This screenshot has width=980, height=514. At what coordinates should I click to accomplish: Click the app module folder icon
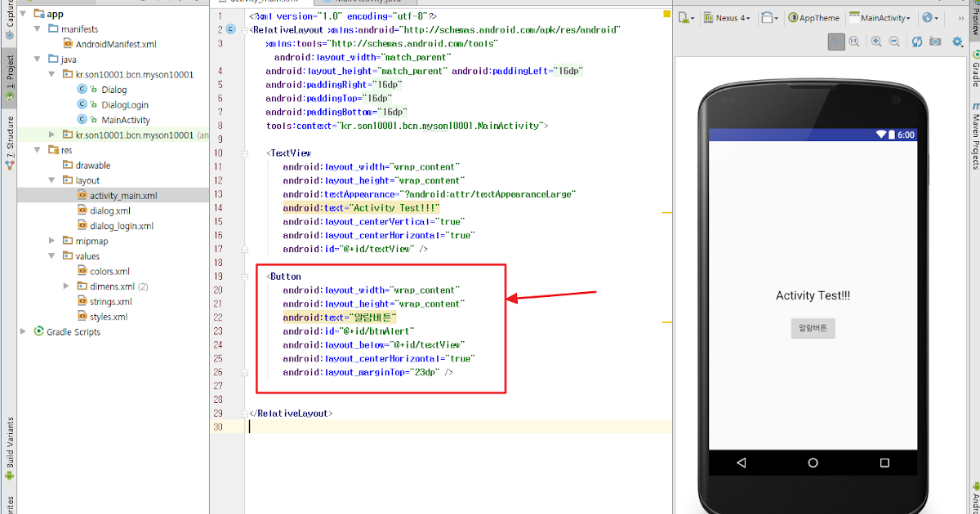click(x=39, y=14)
